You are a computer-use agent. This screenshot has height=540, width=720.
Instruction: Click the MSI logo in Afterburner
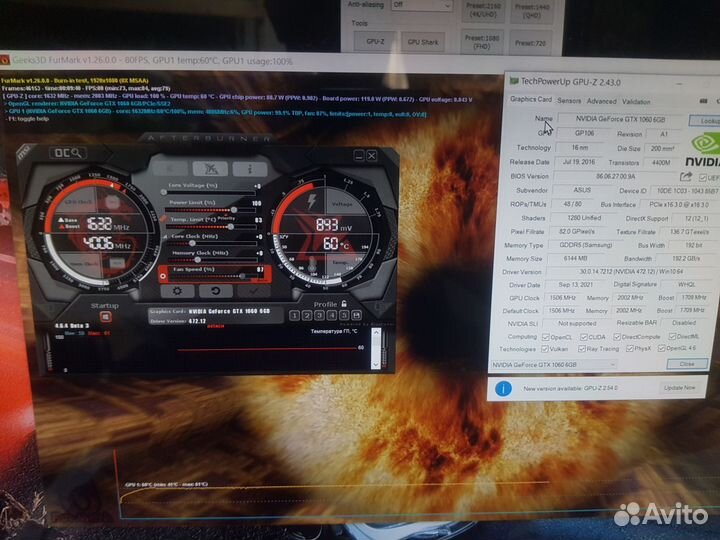[24, 152]
